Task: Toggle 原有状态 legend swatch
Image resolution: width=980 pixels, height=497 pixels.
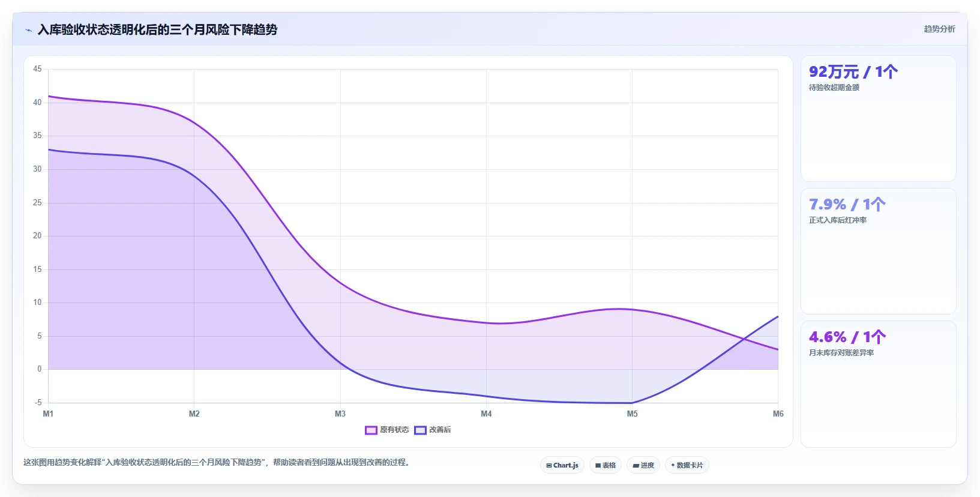Action: (x=371, y=430)
